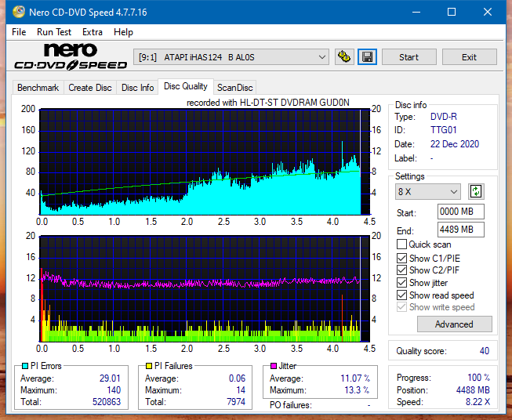Click the Nero CD-DVD Speed logo
This screenshot has width=512, height=420.
coord(71,57)
